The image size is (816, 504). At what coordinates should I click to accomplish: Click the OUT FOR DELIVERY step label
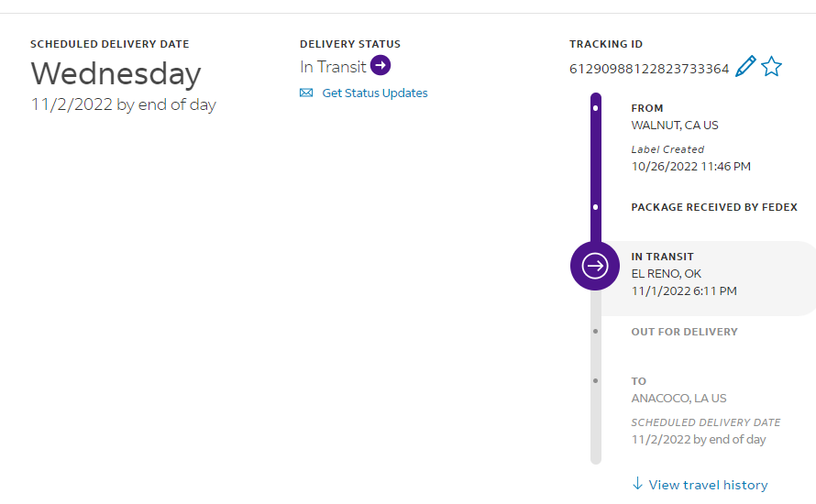tap(684, 332)
